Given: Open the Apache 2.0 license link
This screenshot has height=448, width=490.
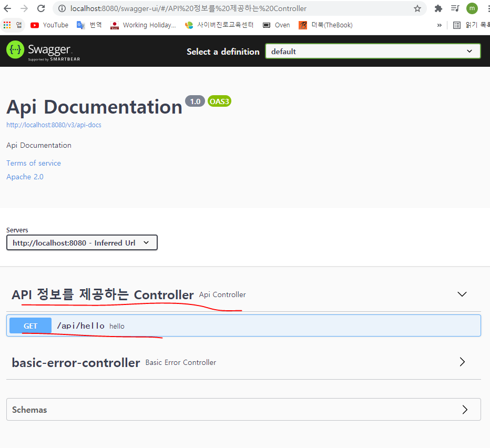Looking at the screenshot, I should coord(24,177).
